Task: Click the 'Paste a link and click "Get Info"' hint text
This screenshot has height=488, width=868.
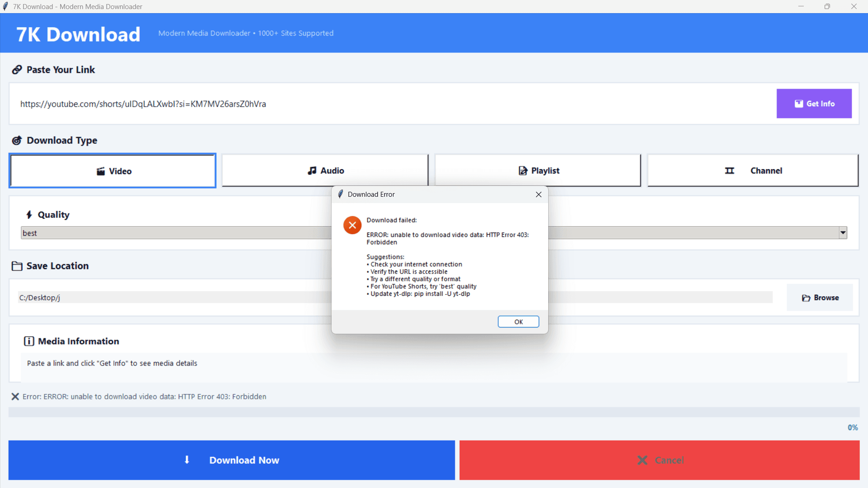Action: click(112, 363)
